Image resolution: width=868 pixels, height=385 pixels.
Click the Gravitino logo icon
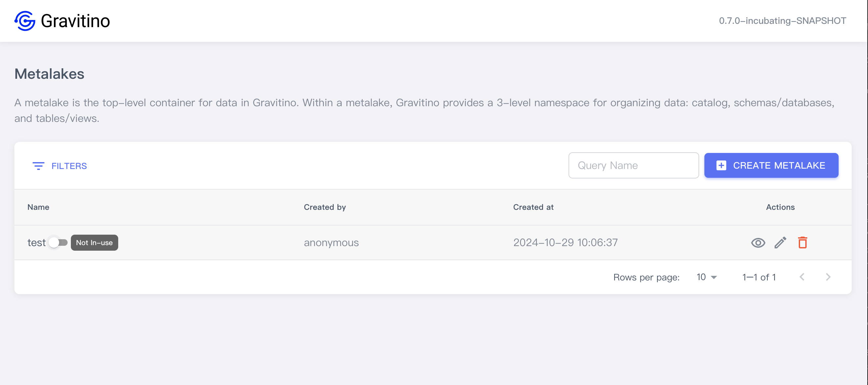click(25, 21)
